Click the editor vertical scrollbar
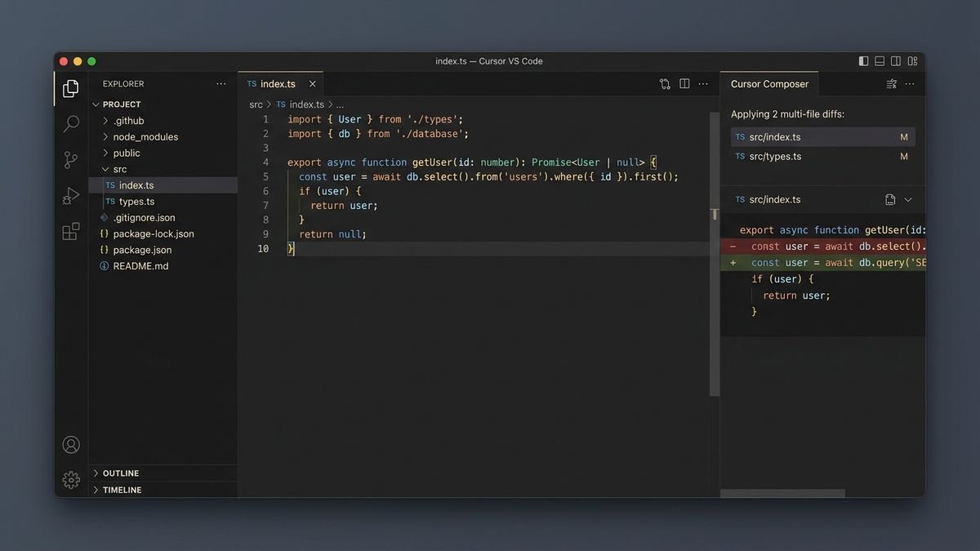Screen dimensions: 980x551 click(x=715, y=254)
